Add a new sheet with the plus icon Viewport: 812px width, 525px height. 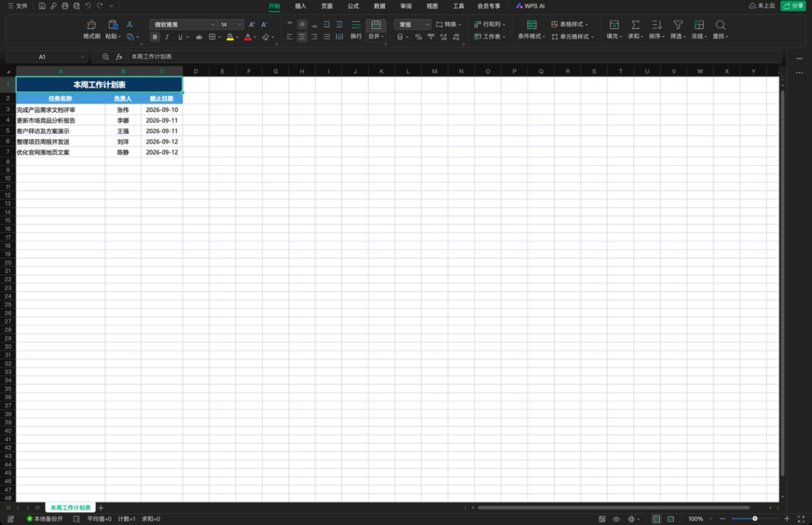[x=101, y=508]
